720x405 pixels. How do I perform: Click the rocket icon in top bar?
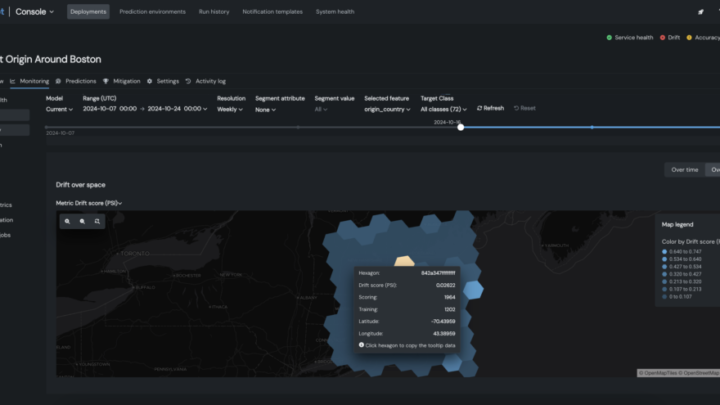[701, 12]
